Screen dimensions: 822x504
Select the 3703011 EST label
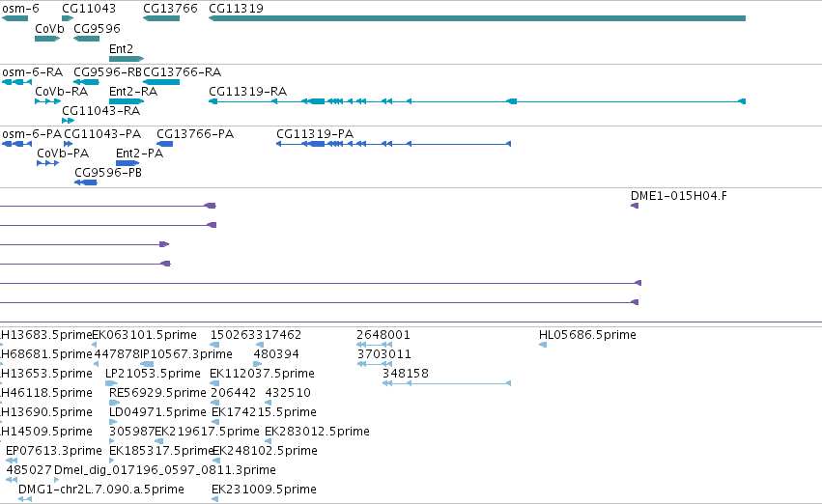point(384,353)
